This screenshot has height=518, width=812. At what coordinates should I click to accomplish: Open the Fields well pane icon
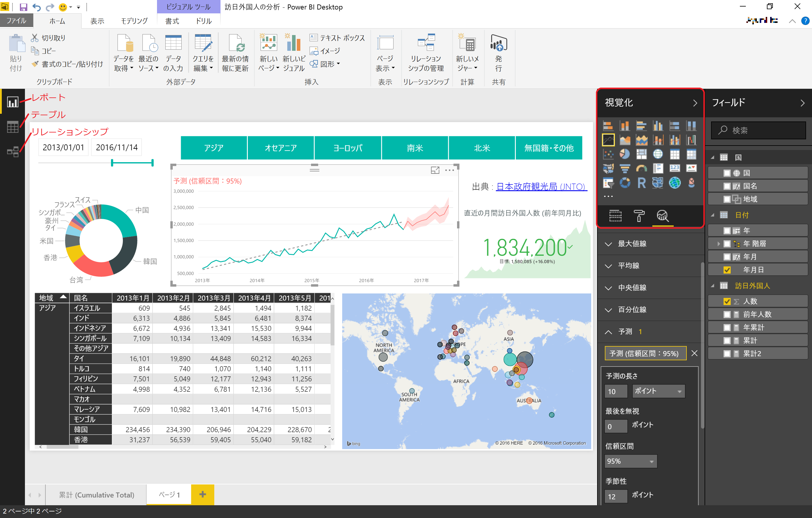(615, 216)
